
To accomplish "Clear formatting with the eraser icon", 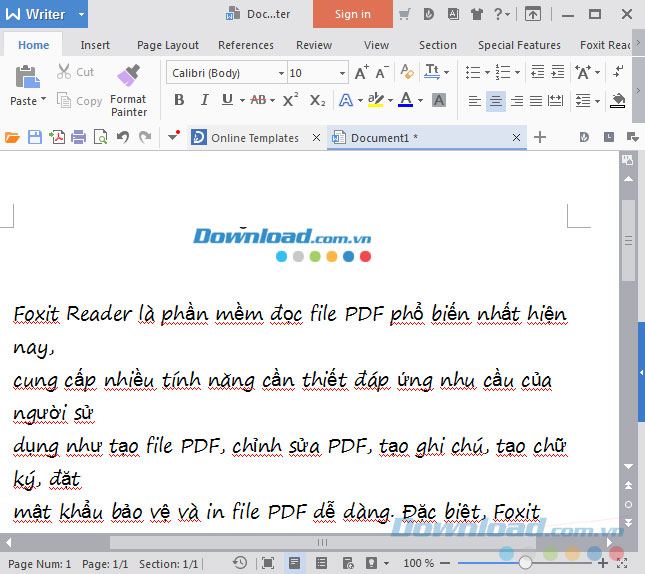I will 407,72.
